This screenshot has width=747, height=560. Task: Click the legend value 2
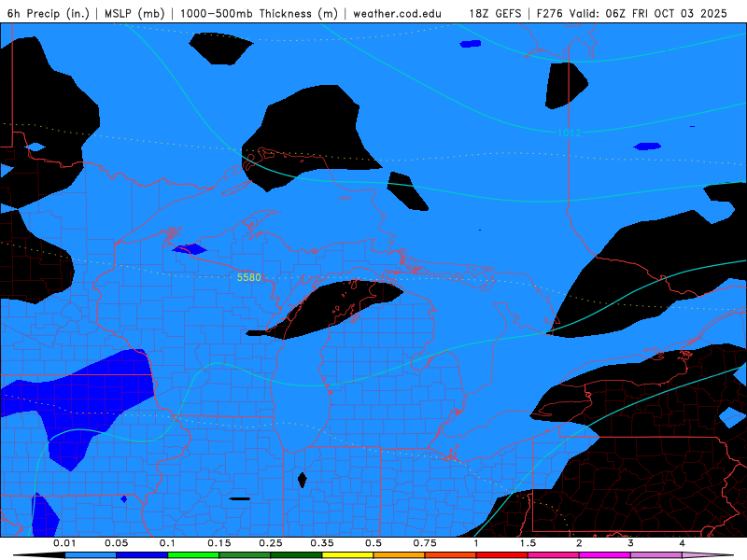579,543
